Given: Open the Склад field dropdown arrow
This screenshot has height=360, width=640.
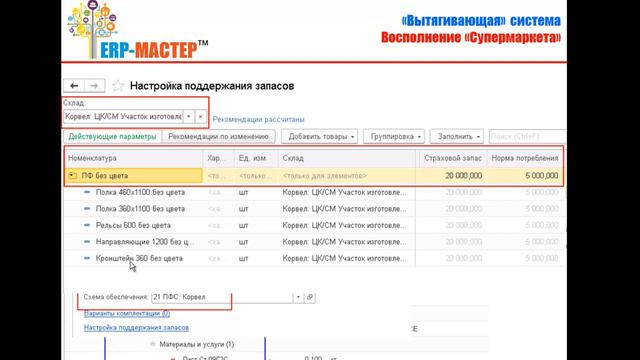Looking at the screenshot, I should click(189, 117).
